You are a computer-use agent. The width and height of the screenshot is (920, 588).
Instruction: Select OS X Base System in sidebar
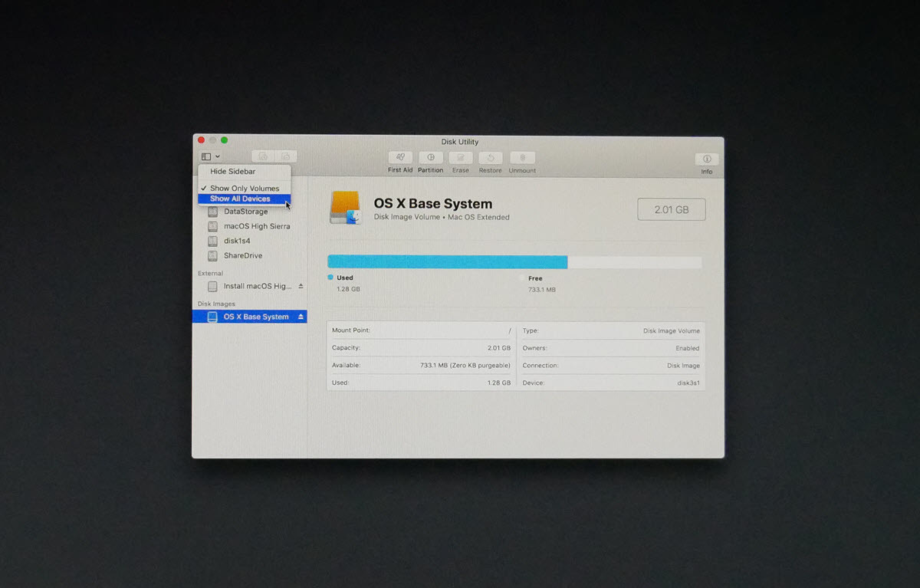(x=250, y=317)
